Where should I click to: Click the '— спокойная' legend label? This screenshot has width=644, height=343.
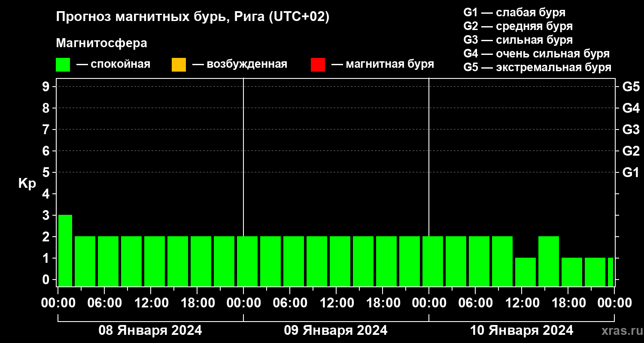pos(113,64)
